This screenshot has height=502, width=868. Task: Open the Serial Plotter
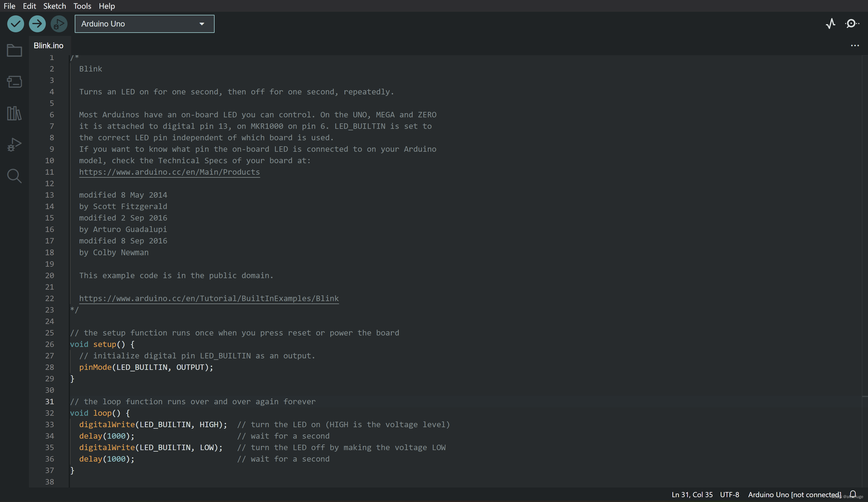click(830, 24)
